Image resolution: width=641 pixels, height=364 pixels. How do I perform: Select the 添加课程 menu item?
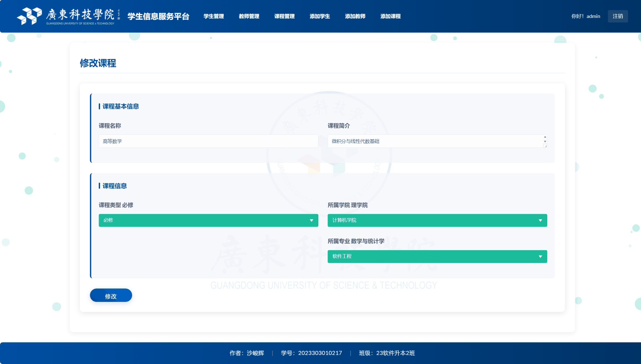pyautogui.click(x=390, y=16)
